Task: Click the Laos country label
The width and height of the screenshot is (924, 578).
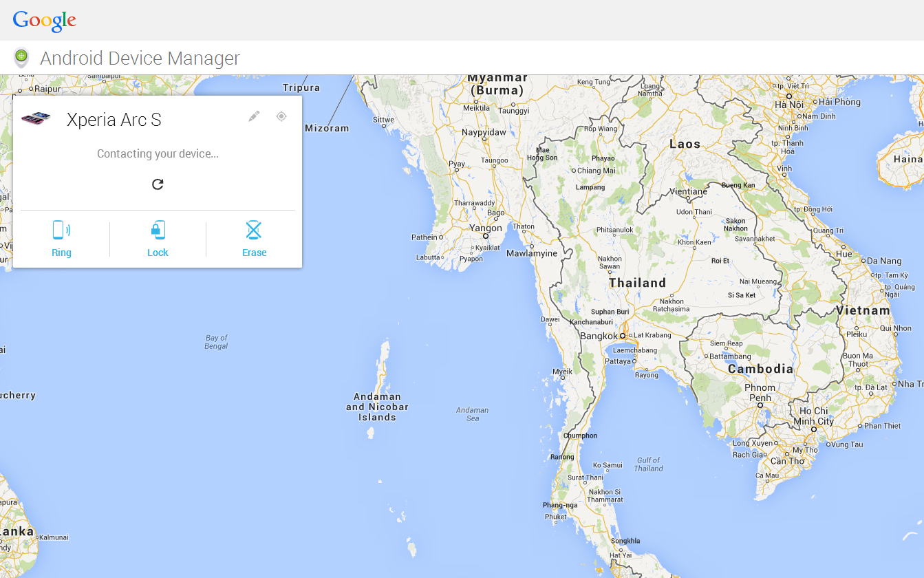Action: pyautogui.click(x=685, y=144)
